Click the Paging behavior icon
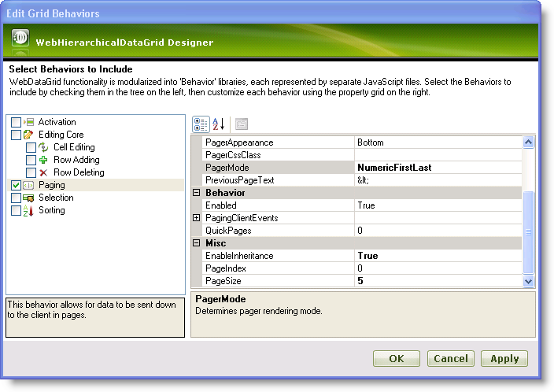 [28, 185]
